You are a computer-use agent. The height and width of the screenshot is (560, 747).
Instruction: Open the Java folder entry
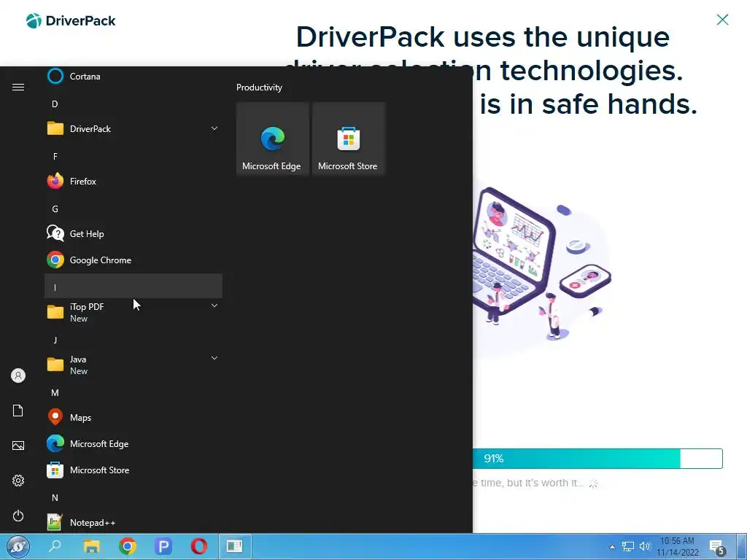tap(133, 365)
